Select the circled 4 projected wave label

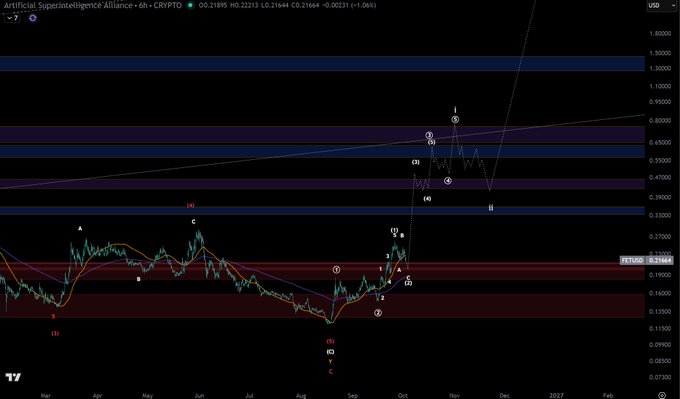[448, 180]
